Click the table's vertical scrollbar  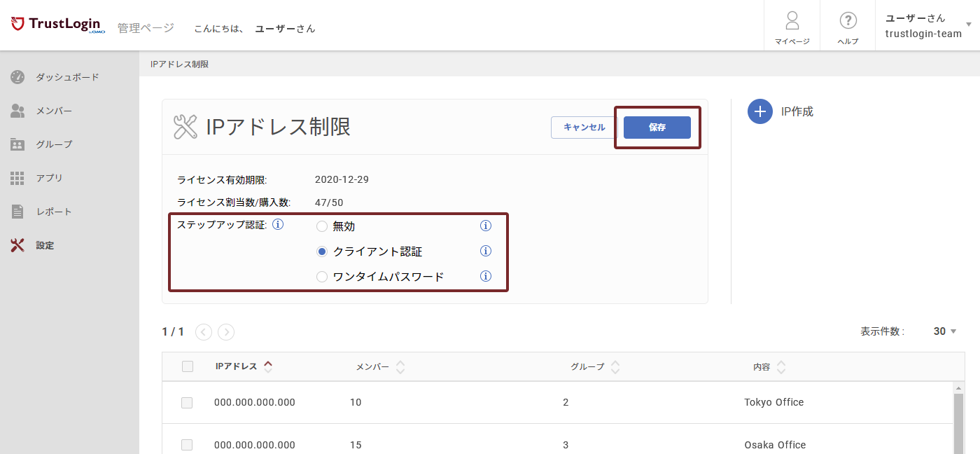[x=958, y=420]
